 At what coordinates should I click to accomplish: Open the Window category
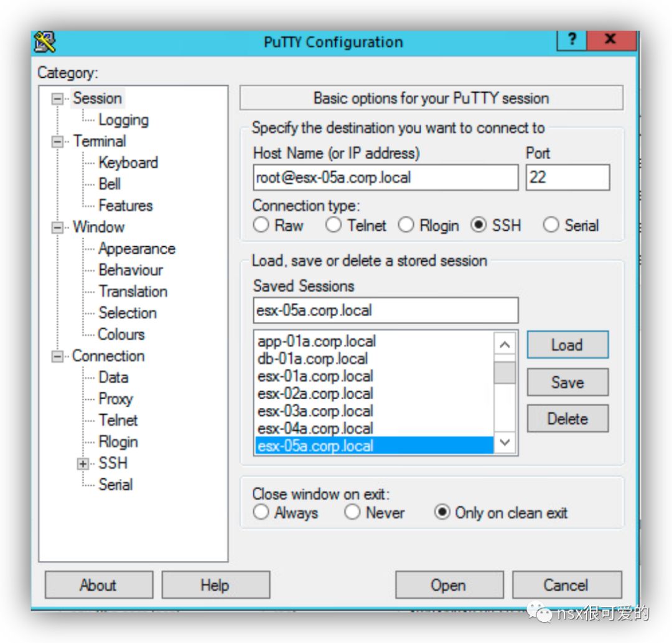[x=98, y=227]
